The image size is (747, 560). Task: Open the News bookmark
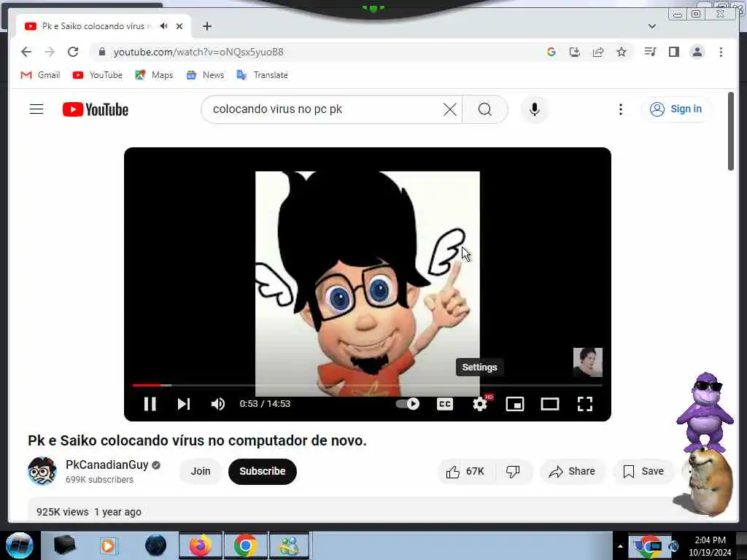coord(205,75)
